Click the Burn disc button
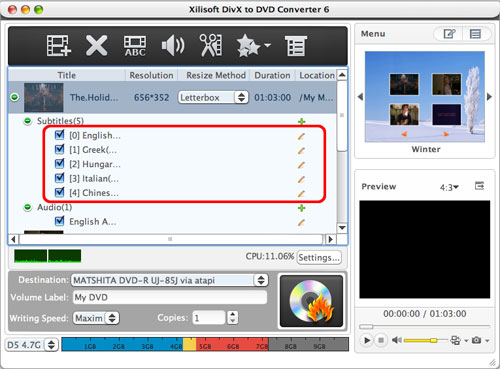Image resolution: width=500 pixels, height=369 pixels. coord(311,301)
